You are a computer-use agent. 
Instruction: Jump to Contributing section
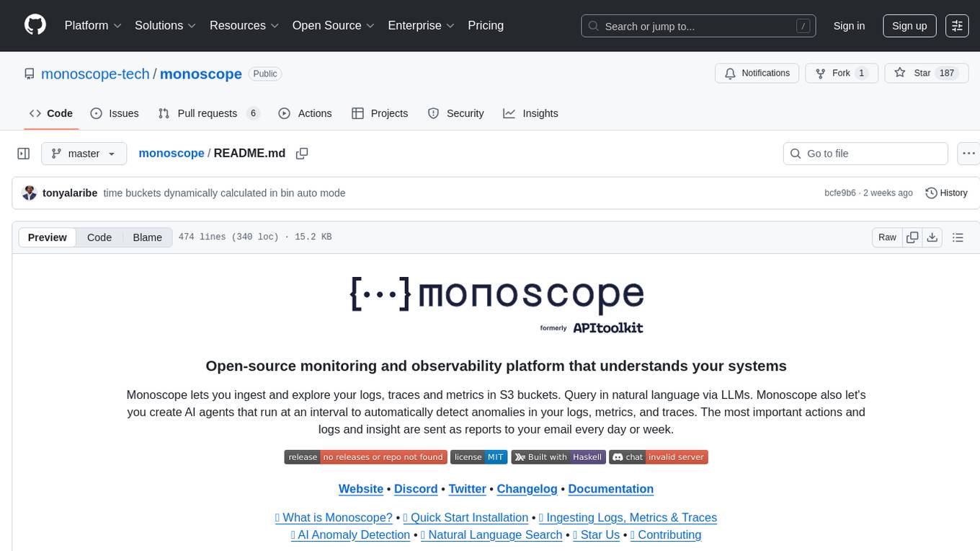click(x=666, y=534)
